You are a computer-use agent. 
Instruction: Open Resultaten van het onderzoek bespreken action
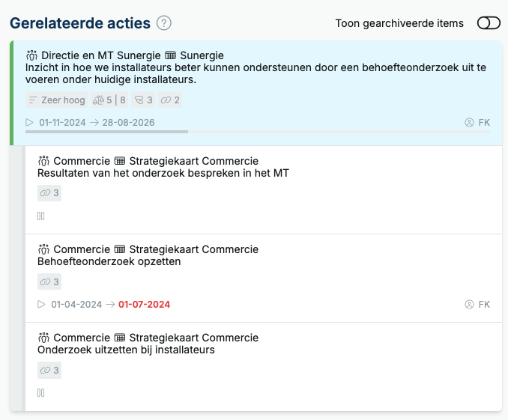[163, 173]
